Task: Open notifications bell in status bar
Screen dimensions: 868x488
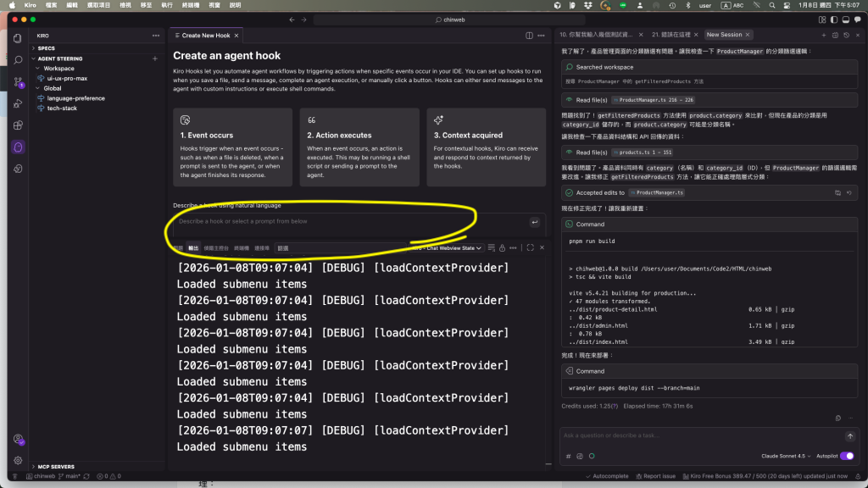Action: pyautogui.click(x=858, y=476)
